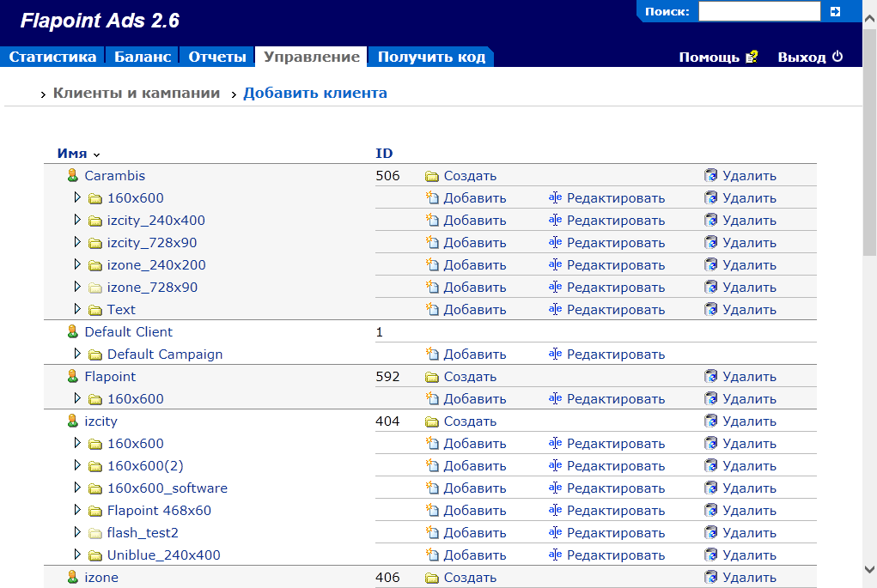The height and width of the screenshot is (588, 877).
Task: Click the Добавить icon for izcity_240x400
Action: coord(432,221)
